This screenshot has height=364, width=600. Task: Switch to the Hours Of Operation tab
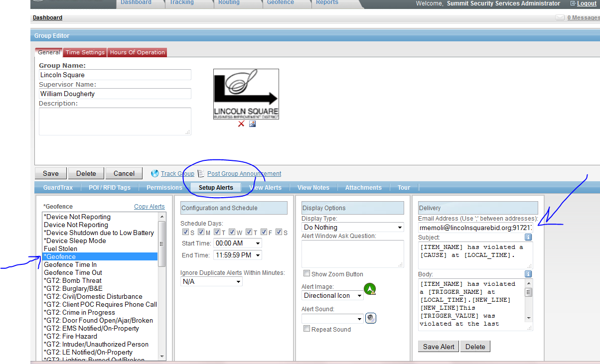137,52
